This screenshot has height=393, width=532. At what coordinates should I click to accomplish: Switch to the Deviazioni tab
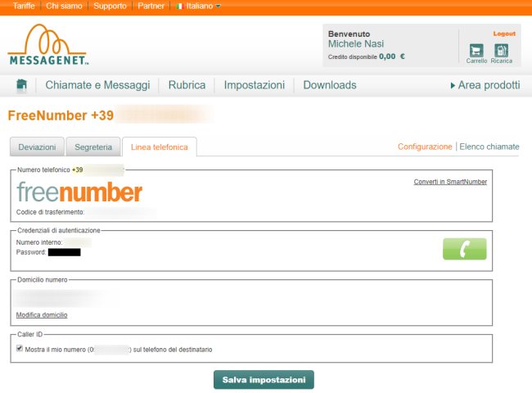click(37, 147)
